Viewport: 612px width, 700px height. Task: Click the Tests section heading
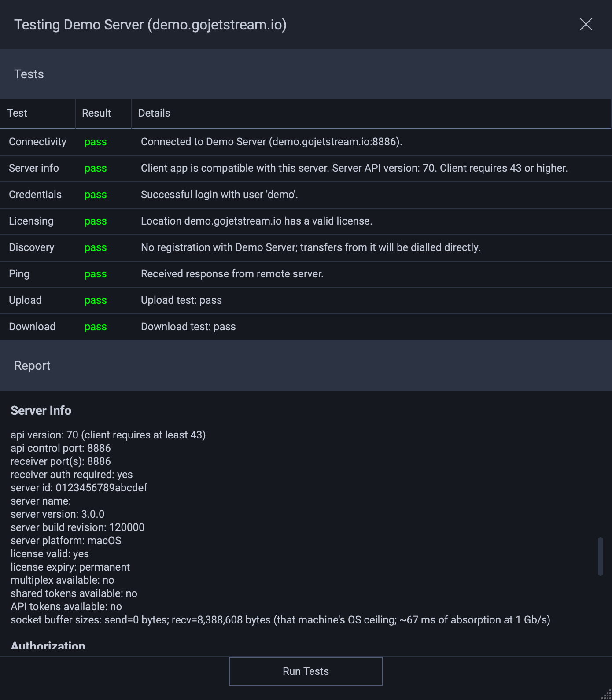(29, 74)
